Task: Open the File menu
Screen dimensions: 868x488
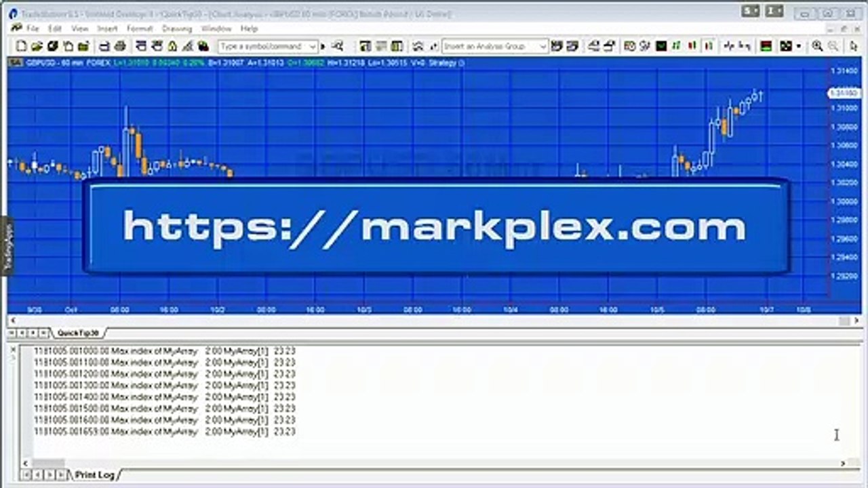Action: click(x=33, y=28)
